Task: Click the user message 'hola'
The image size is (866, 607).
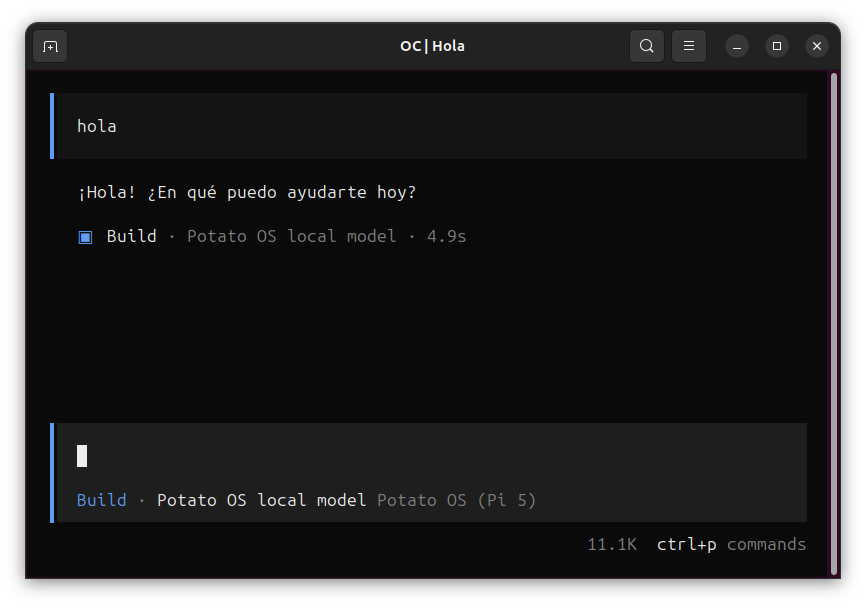Action: pos(97,126)
